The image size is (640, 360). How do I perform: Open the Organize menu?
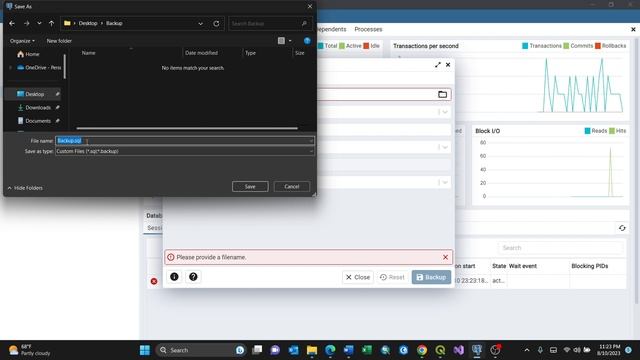(22, 41)
